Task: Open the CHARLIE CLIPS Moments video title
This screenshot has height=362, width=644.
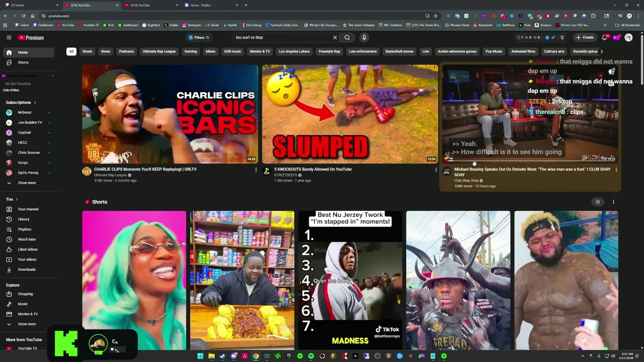Action: [145, 169]
